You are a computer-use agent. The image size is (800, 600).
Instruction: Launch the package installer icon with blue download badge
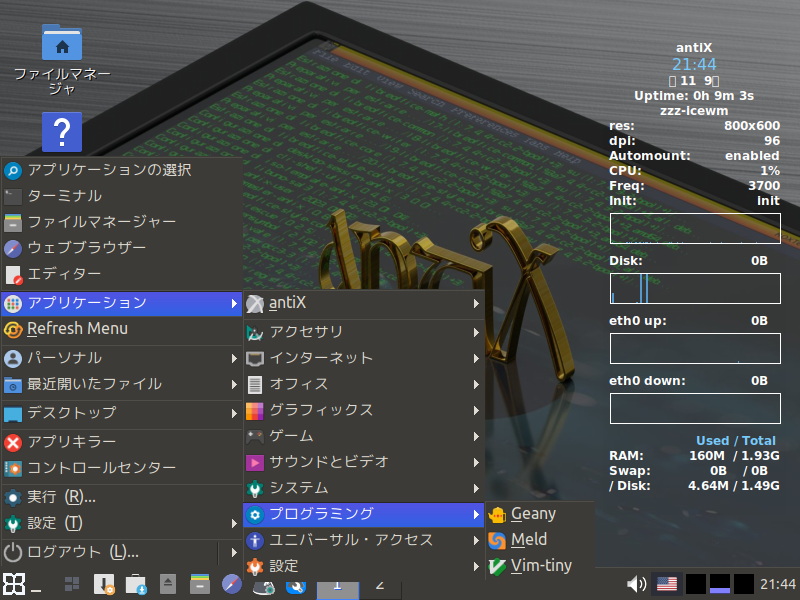[x=136, y=585]
